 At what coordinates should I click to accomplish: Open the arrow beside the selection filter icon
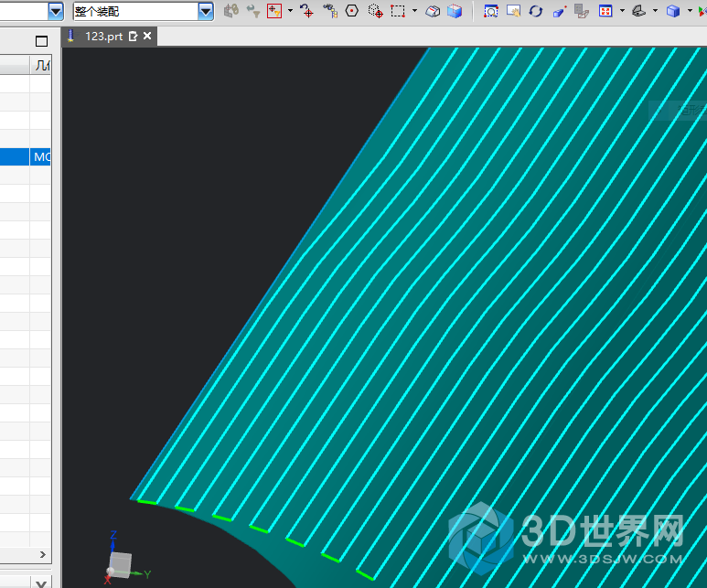click(x=290, y=11)
